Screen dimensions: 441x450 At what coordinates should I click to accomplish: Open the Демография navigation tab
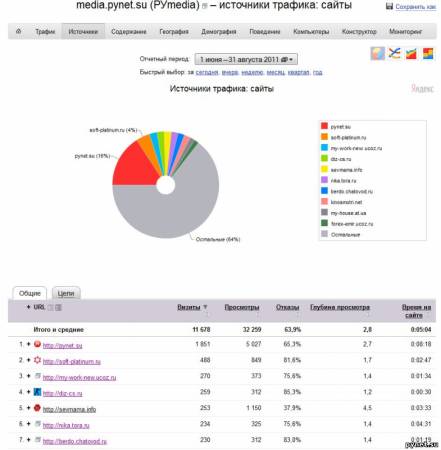tap(219, 32)
